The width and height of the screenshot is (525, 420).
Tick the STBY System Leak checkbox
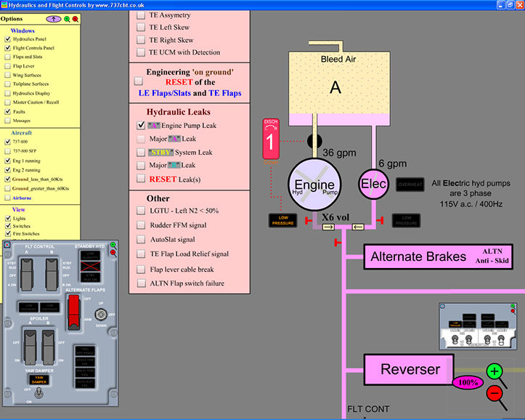click(x=141, y=153)
